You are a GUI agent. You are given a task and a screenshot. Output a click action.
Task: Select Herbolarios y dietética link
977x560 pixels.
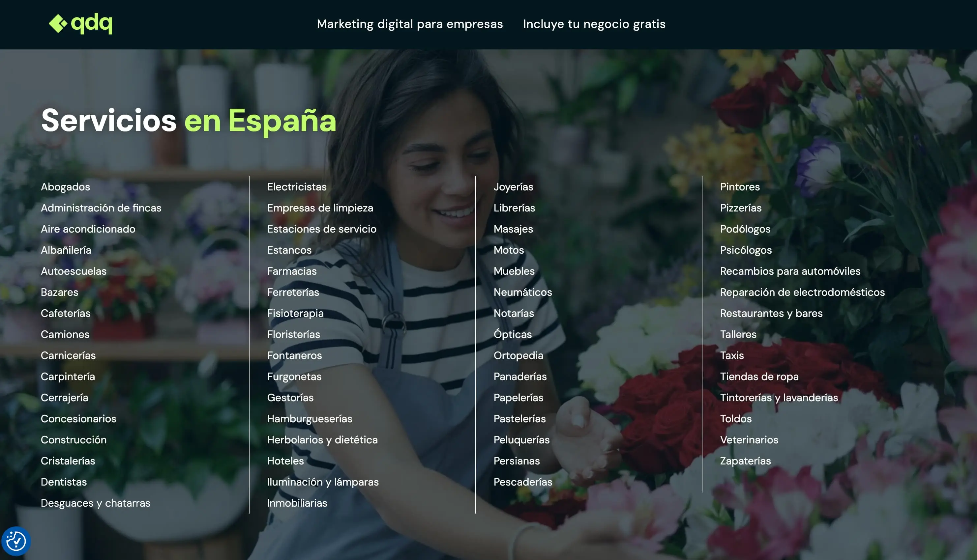pos(322,440)
